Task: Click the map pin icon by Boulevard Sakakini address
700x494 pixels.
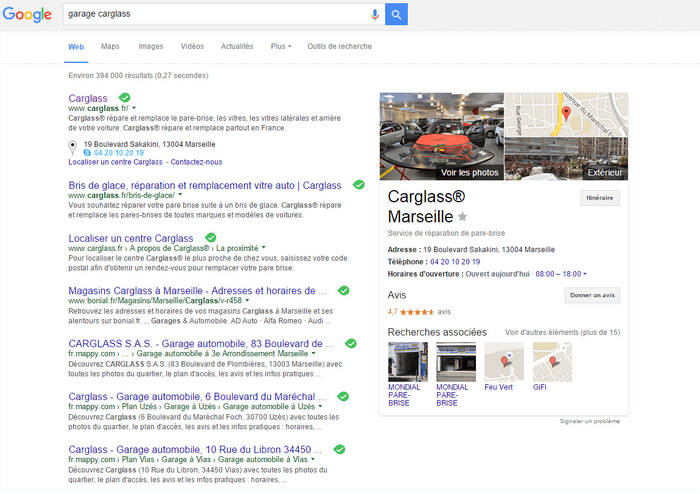Action: pyautogui.click(x=72, y=147)
